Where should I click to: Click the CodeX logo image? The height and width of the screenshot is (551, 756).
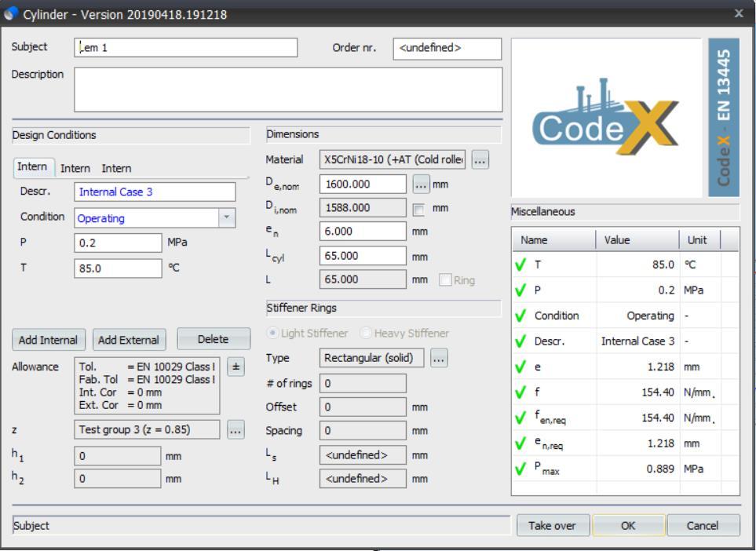coord(606,118)
